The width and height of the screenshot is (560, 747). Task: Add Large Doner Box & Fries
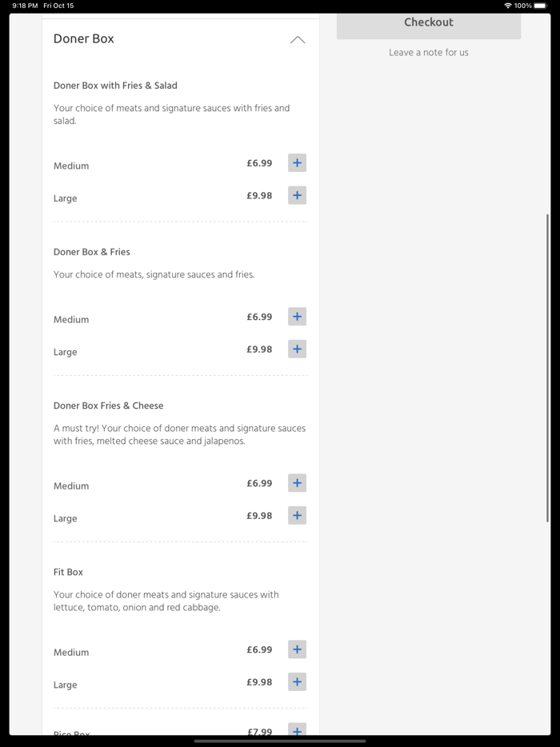(x=297, y=350)
